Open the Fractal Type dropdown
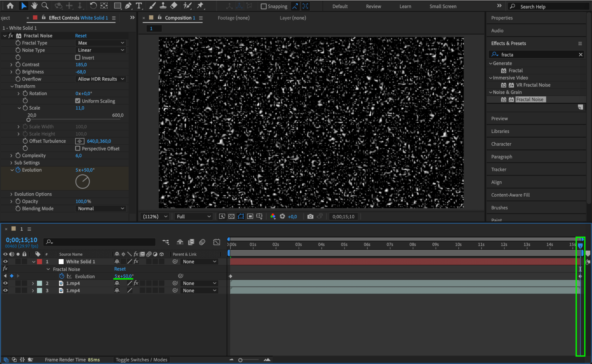Screen dimensions: 592x364 point(101,43)
